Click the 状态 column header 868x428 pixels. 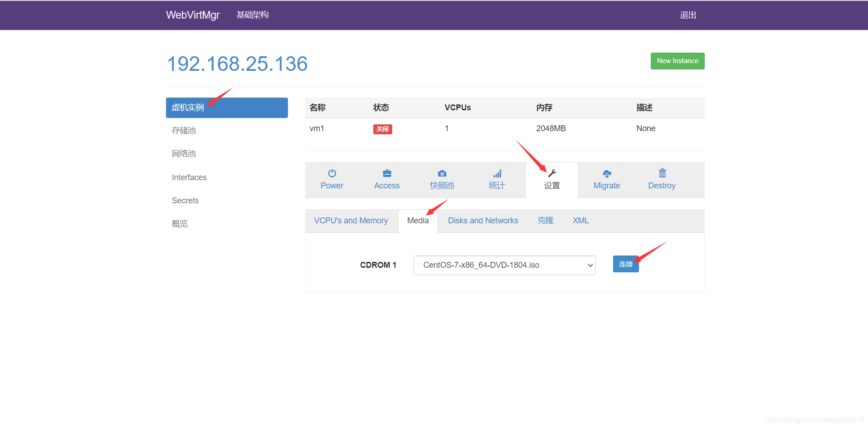coord(381,108)
